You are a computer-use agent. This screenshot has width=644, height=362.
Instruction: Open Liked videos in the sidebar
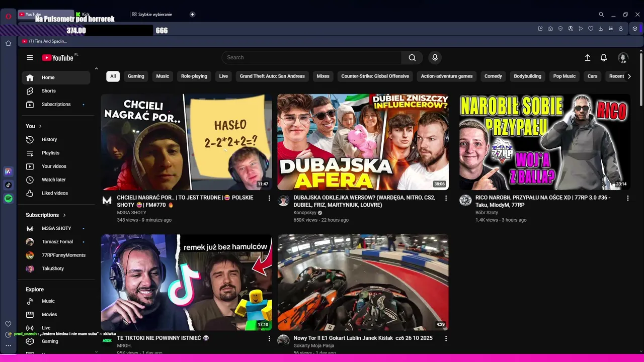point(56,194)
